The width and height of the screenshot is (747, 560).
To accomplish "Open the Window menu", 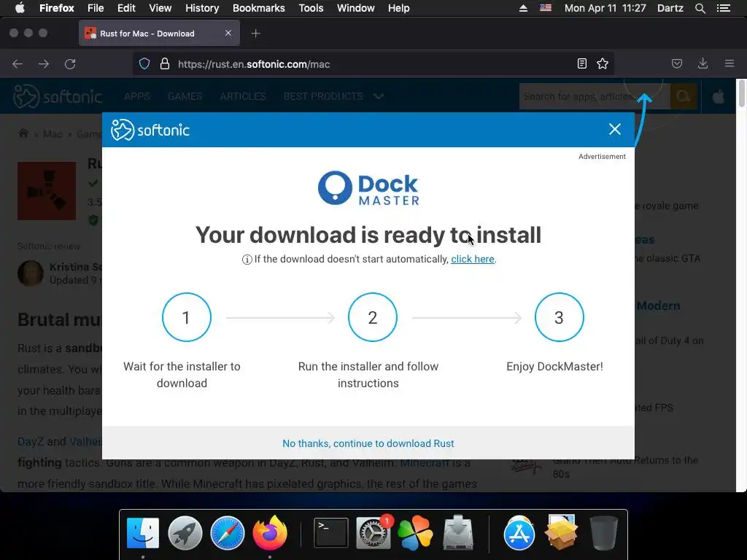I will point(356,8).
